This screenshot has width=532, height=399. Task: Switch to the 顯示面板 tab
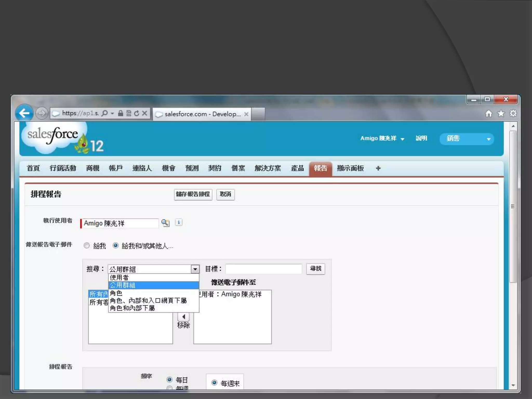(x=350, y=168)
